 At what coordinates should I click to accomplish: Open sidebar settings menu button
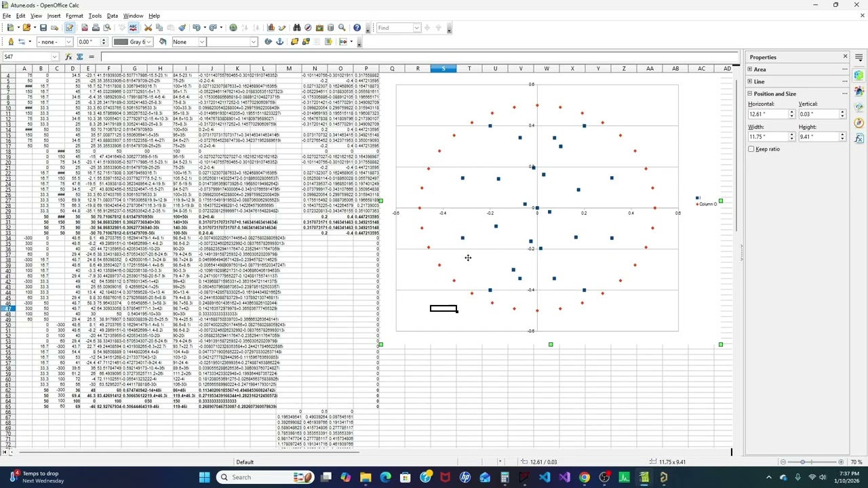[x=859, y=58]
